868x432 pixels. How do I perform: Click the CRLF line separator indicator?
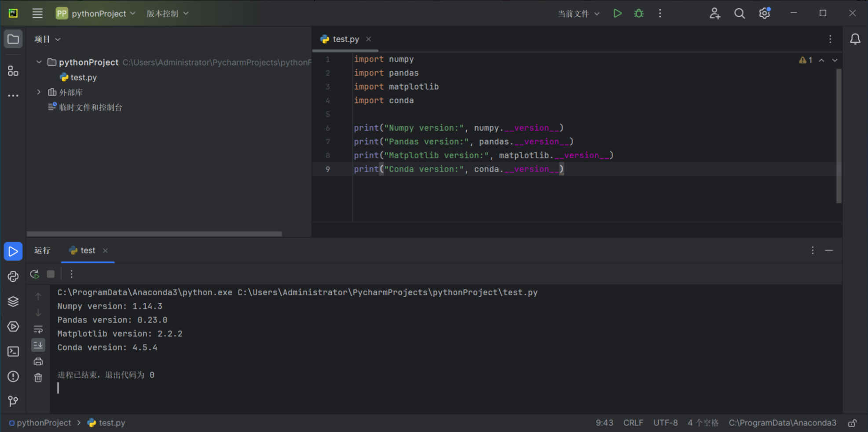pos(633,423)
